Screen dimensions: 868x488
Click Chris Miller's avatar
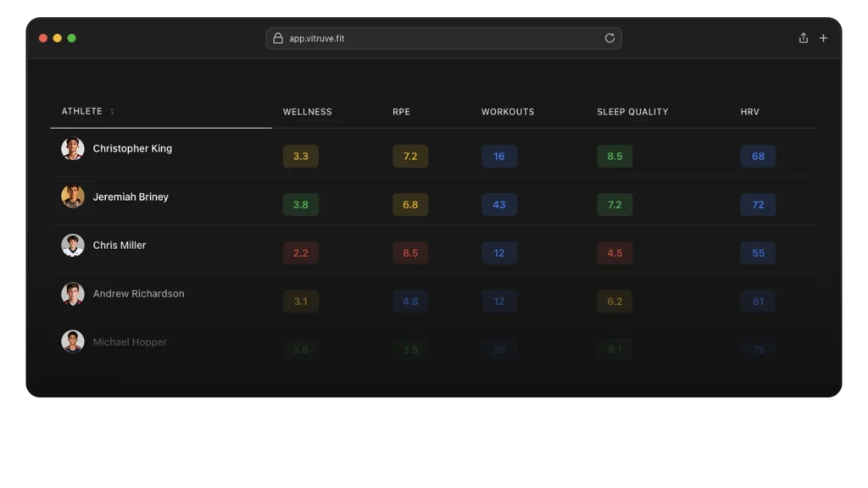[73, 246]
